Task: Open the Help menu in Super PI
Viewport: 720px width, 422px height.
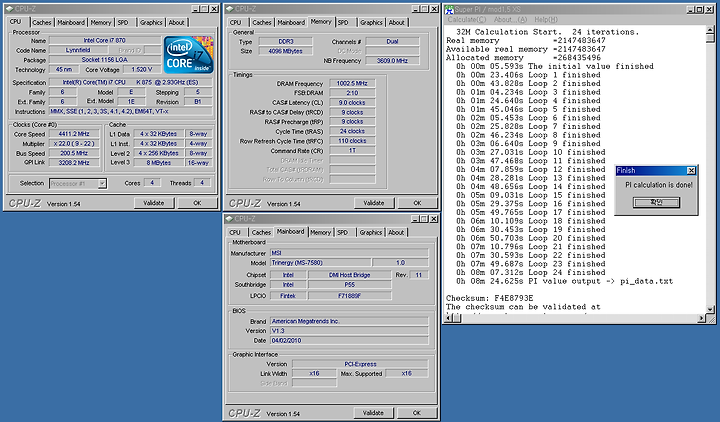Action: (546, 20)
